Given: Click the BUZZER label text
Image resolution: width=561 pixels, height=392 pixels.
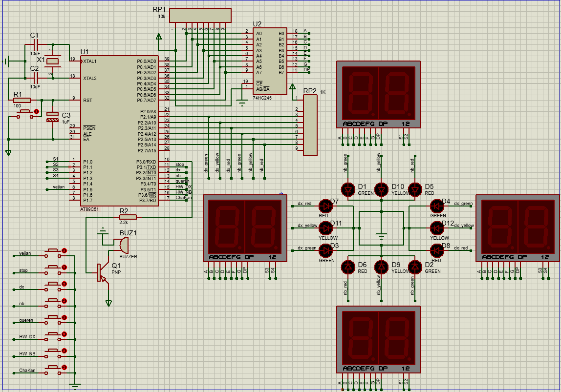Looking at the screenshot, I should click(128, 257).
